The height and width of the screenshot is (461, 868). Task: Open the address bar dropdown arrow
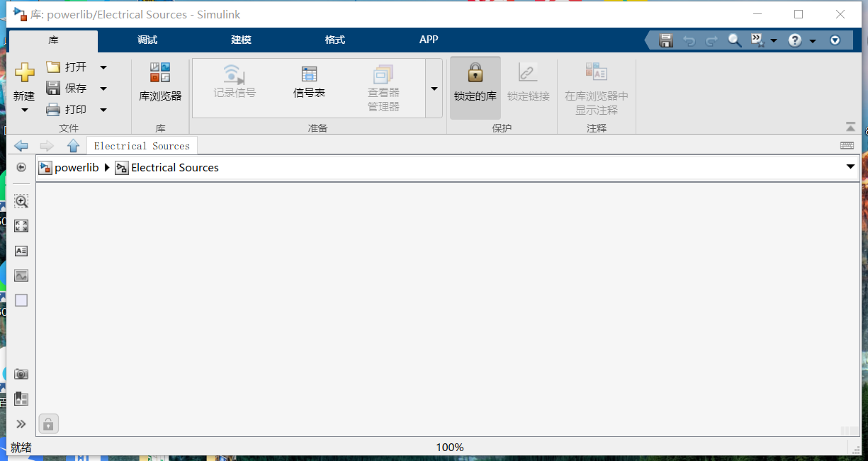[x=850, y=167]
